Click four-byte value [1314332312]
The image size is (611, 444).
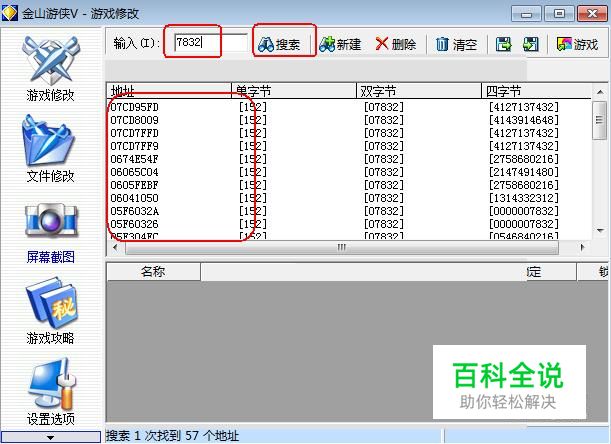pos(524,198)
